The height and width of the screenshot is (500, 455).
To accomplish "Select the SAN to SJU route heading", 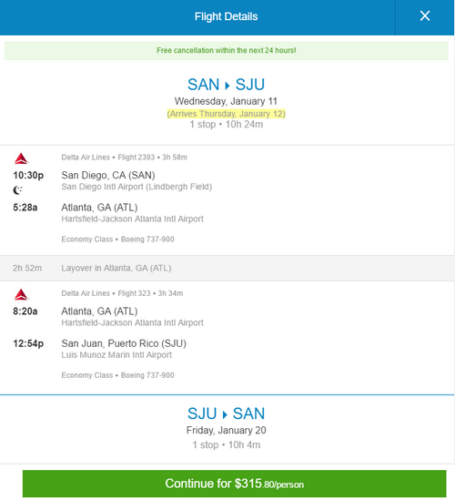I will [226, 84].
